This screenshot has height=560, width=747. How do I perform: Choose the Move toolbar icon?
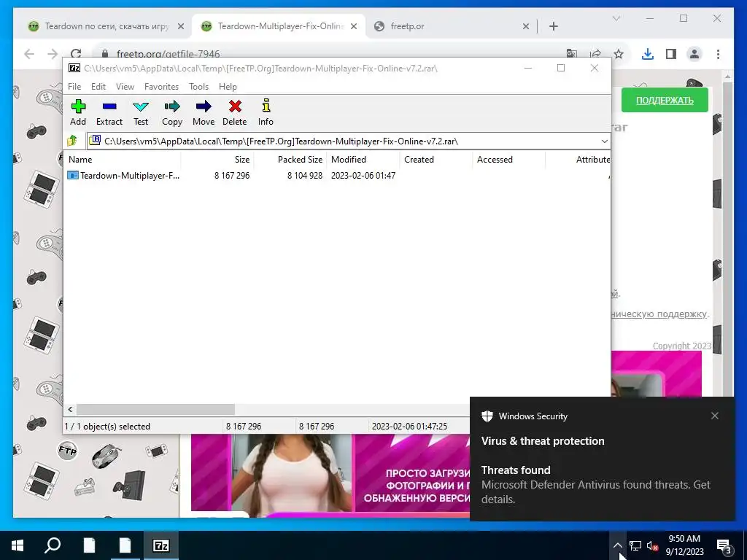(204, 112)
